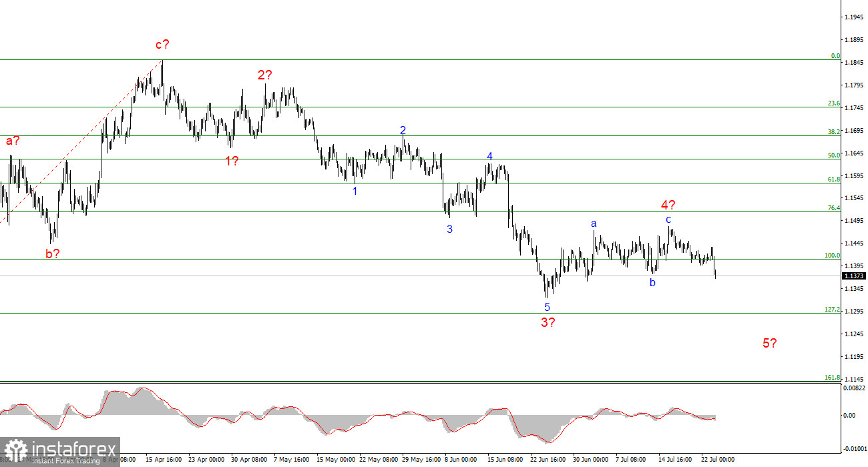Click the current price tag 1.1373

coord(855,276)
